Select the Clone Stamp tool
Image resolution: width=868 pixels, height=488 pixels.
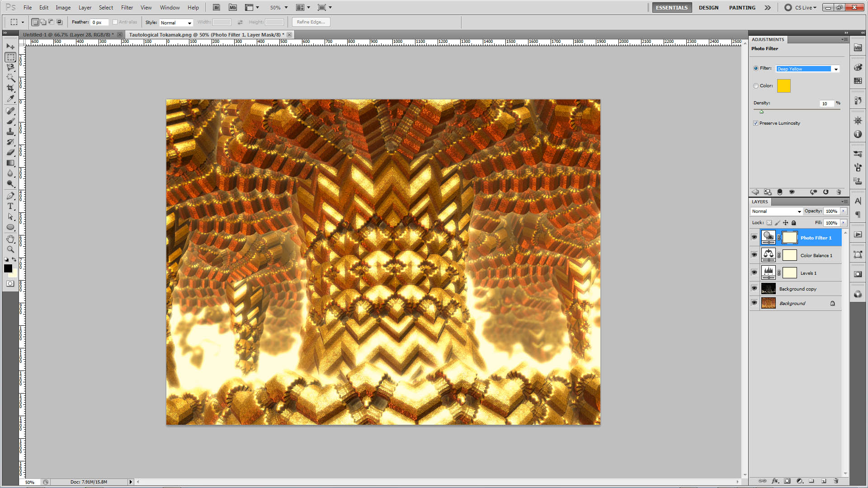[x=10, y=131]
